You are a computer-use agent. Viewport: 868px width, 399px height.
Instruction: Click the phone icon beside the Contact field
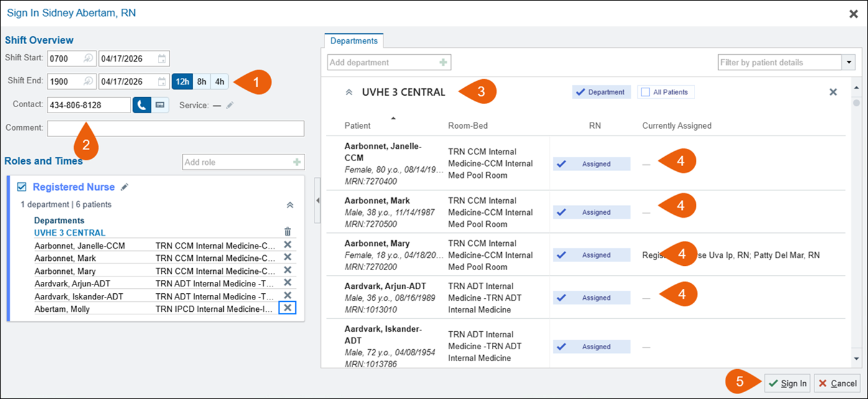click(141, 105)
